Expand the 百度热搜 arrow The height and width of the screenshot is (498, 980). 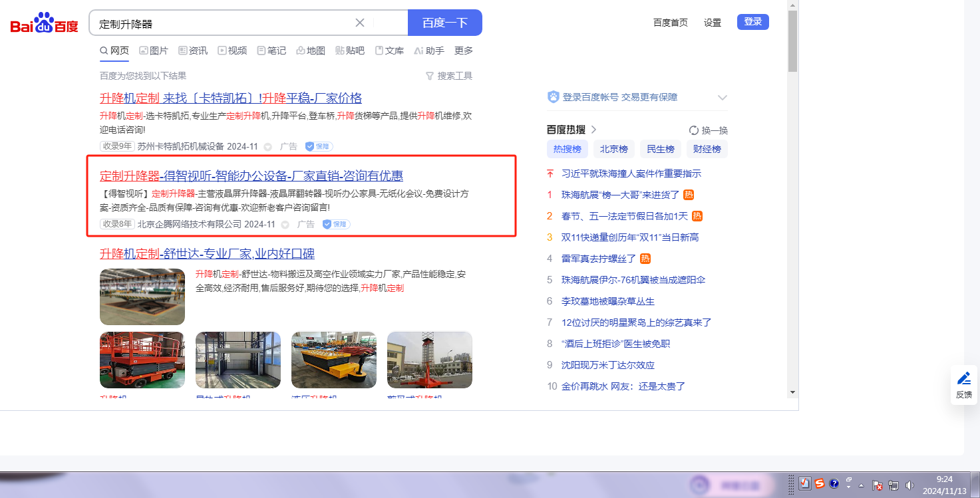(593, 130)
